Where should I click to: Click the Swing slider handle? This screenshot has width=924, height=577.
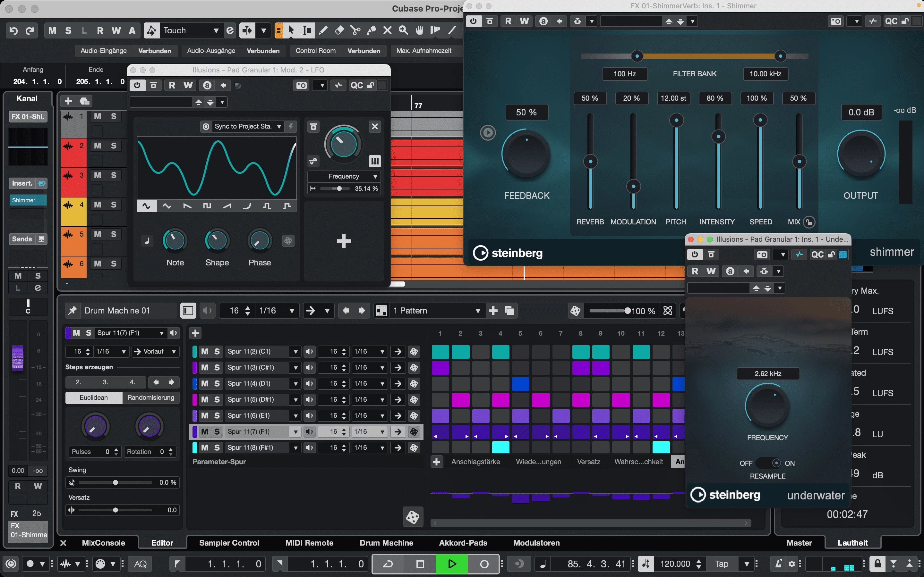115,482
